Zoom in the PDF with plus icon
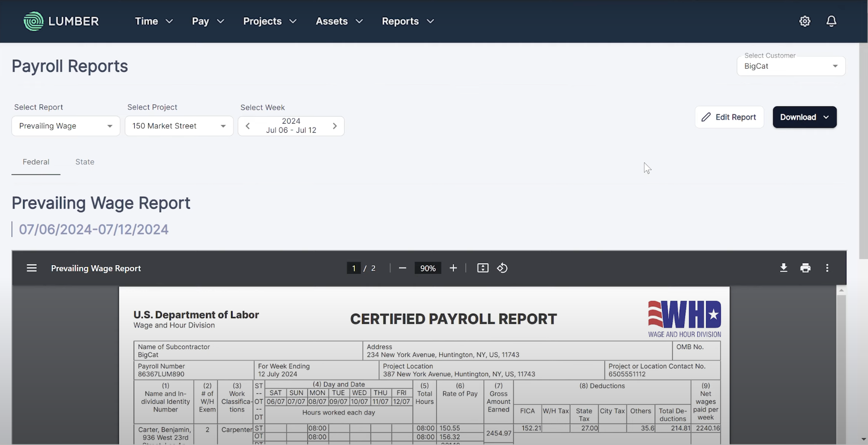The height and width of the screenshot is (445, 868). pyautogui.click(x=453, y=268)
